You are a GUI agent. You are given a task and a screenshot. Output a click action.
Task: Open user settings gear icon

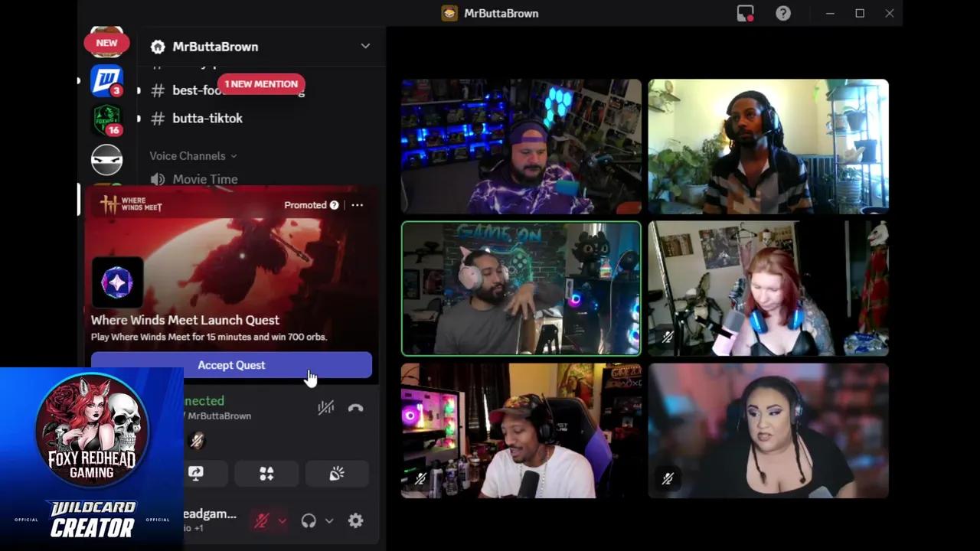[355, 521]
